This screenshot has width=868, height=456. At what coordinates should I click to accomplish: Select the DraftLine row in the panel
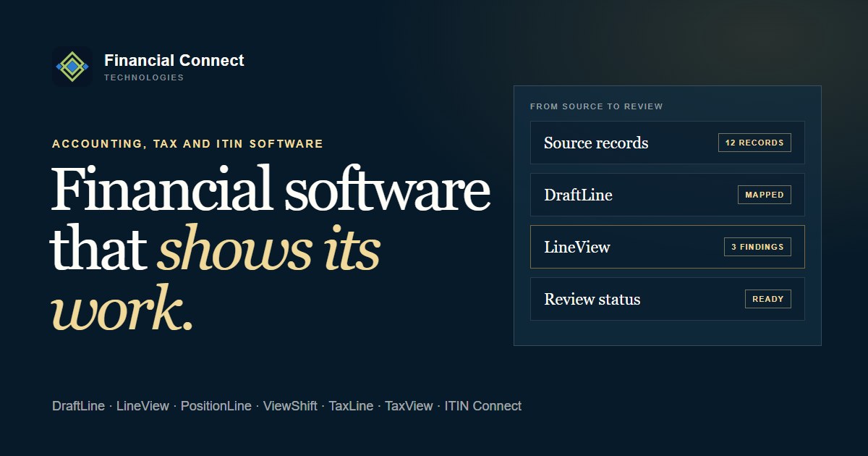[x=668, y=195]
